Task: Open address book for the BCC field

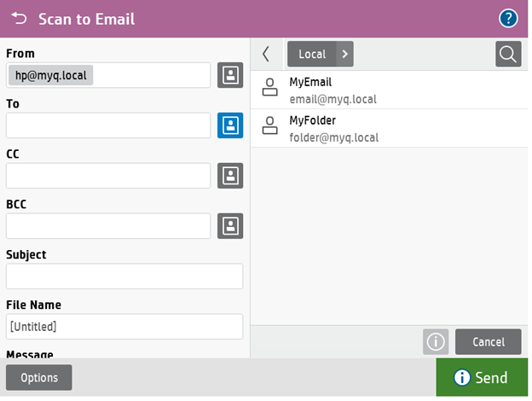Action: [230, 226]
